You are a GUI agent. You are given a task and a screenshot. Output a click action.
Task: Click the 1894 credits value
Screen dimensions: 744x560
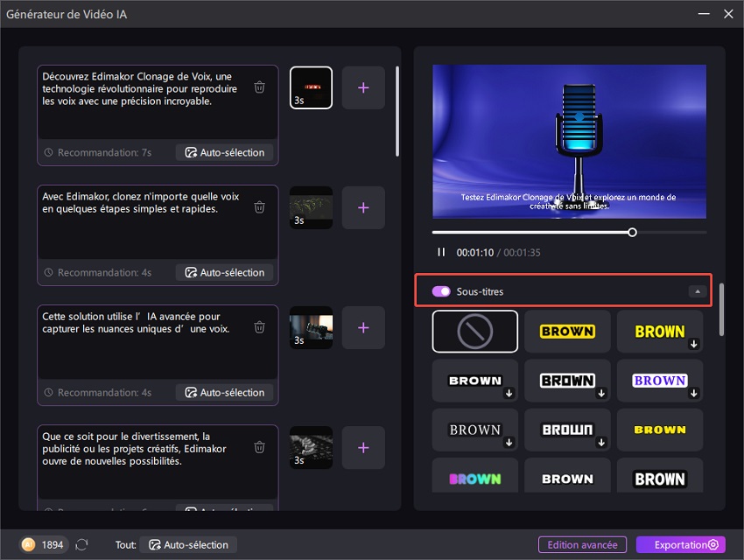tap(53, 544)
